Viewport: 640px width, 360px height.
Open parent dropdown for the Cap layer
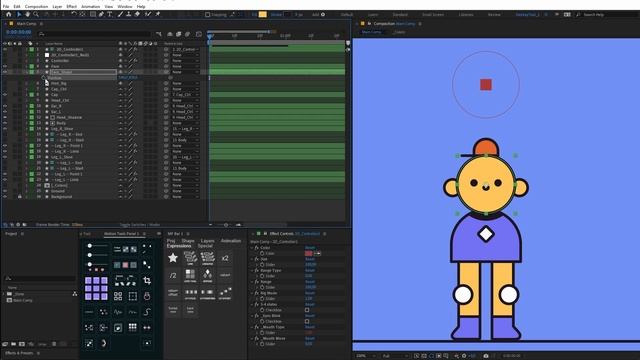pyautogui.click(x=185, y=95)
